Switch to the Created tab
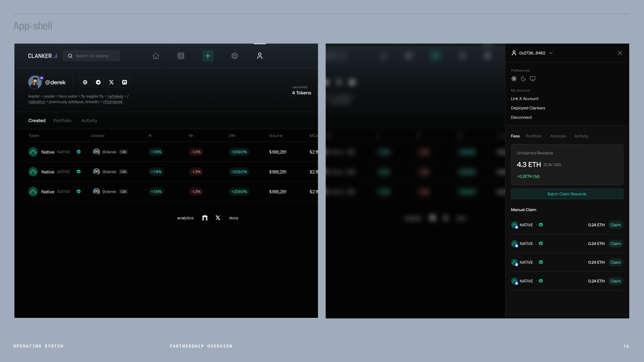 click(37, 121)
